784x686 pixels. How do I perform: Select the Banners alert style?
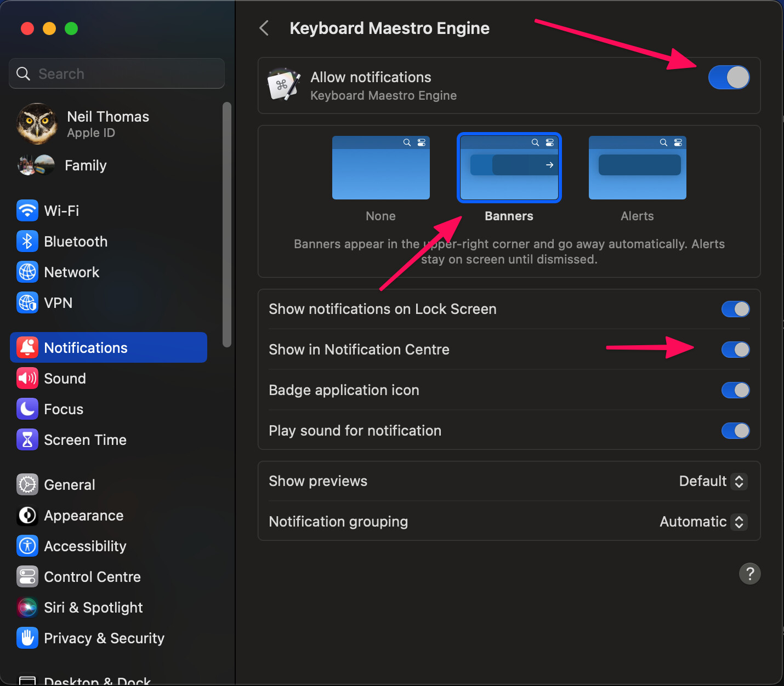(x=509, y=168)
